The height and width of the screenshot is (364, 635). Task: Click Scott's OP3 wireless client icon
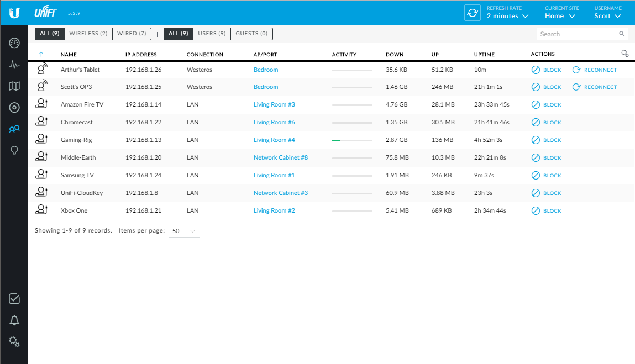[x=41, y=86]
